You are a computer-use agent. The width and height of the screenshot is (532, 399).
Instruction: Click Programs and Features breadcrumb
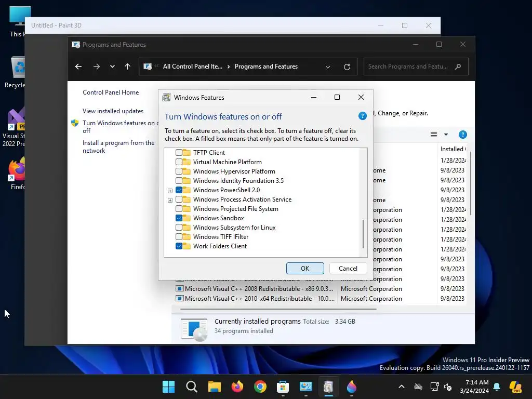266,66
